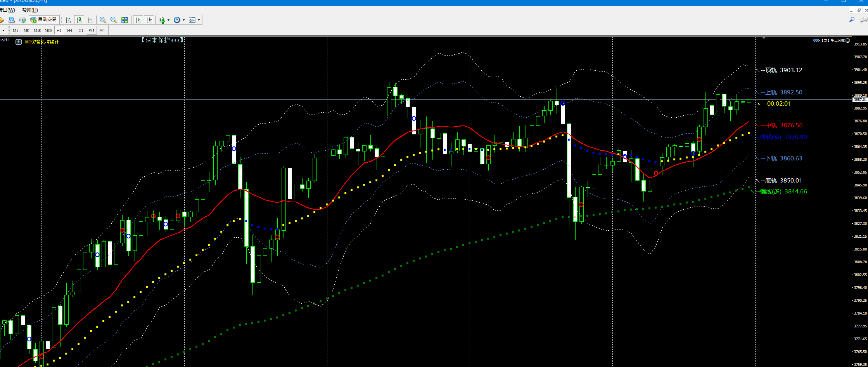Select the H4 timeframe
The image size is (868, 367).
[70, 30]
